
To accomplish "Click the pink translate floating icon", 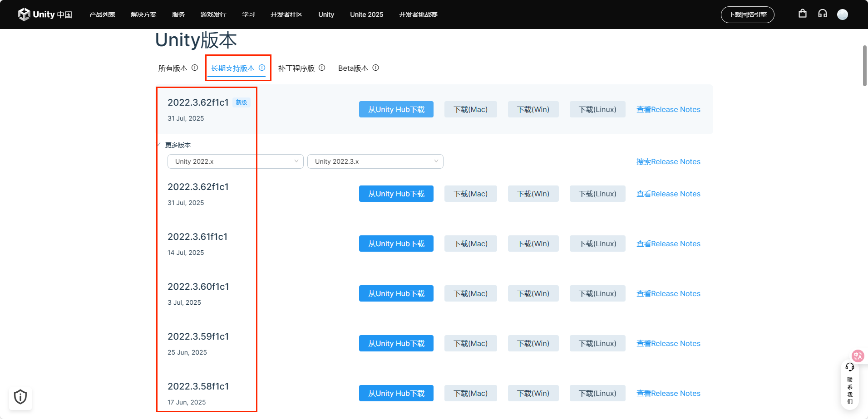I will tap(858, 356).
